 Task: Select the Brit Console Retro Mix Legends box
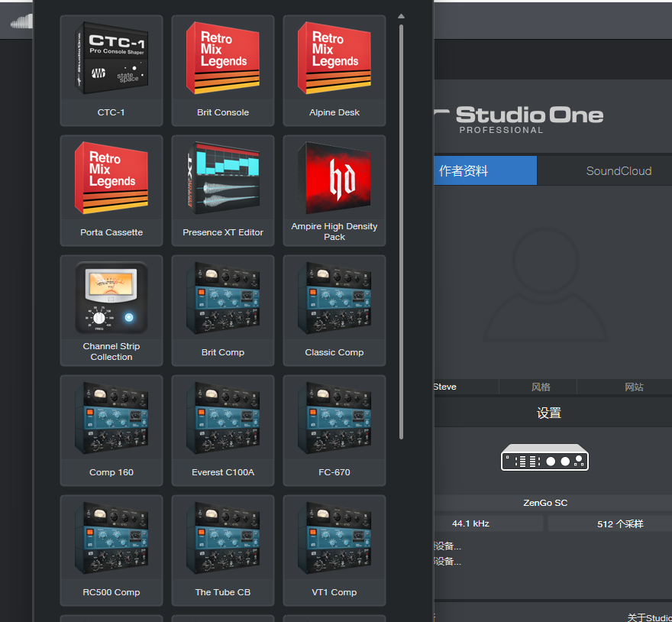[223, 71]
